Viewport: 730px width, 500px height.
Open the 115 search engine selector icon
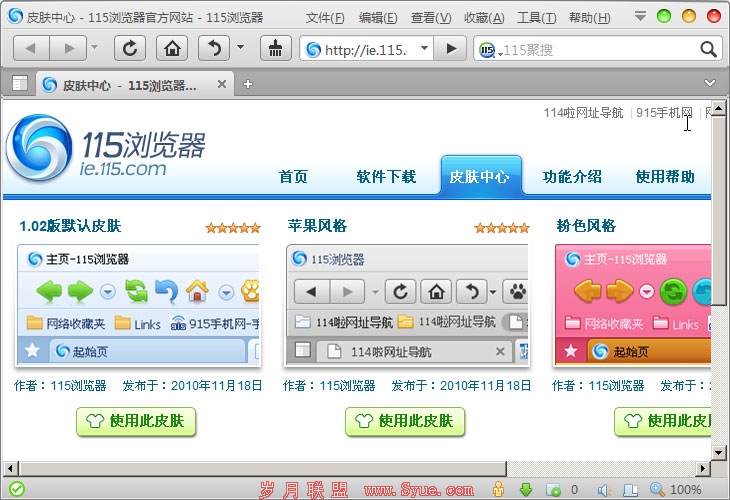pos(487,49)
